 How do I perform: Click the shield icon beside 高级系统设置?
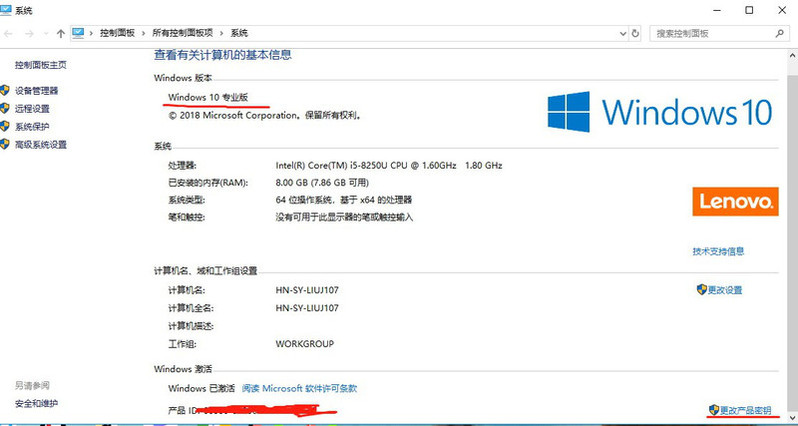click(5, 145)
